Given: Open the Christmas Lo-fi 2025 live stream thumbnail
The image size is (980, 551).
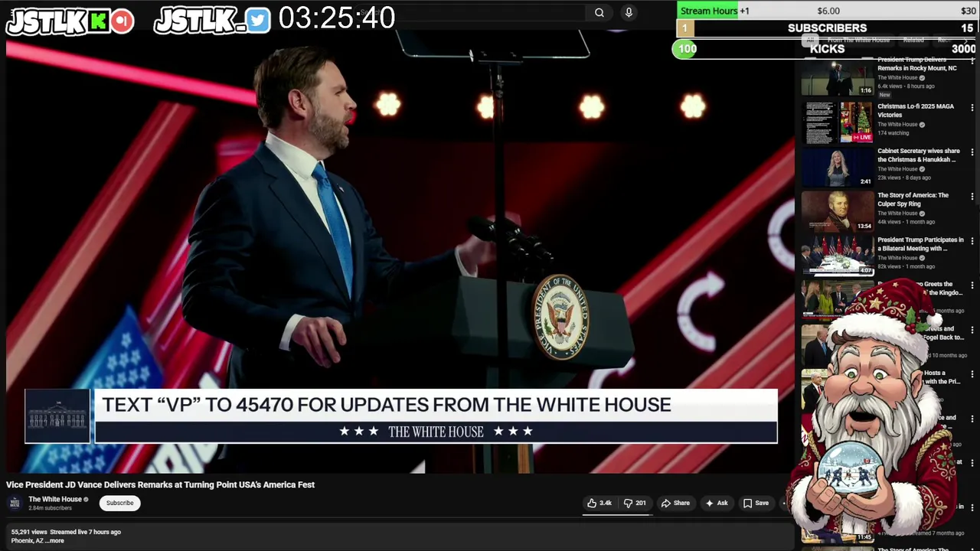Looking at the screenshot, I should click(837, 122).
